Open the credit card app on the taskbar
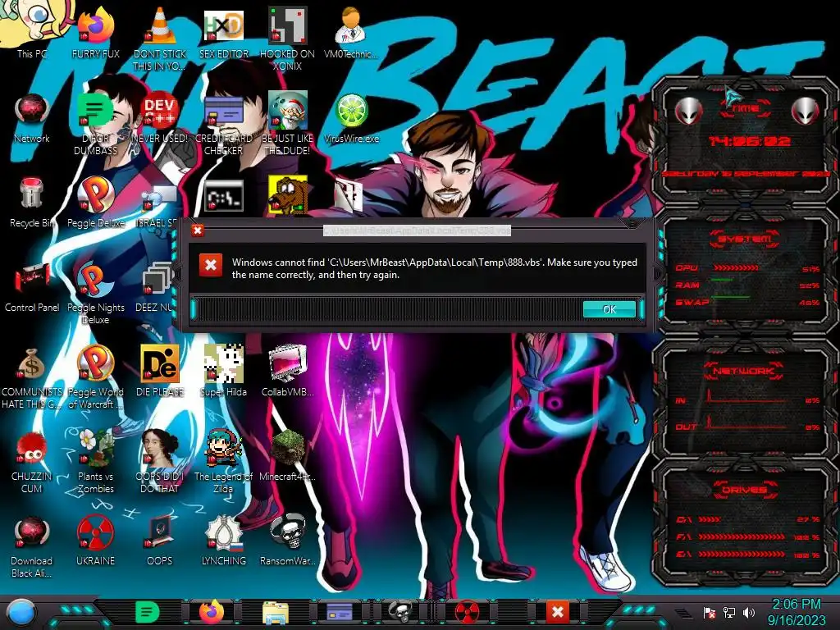840x630 pixels. [x=340, y=612]
